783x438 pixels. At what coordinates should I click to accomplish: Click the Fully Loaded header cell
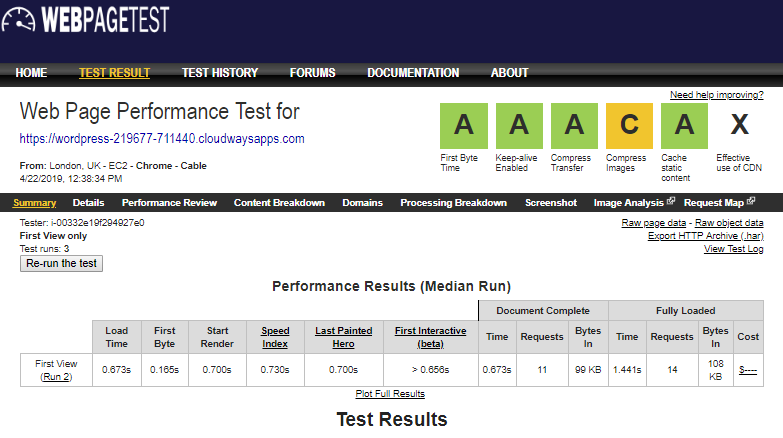pyautogui.click(x=686, y=311)
